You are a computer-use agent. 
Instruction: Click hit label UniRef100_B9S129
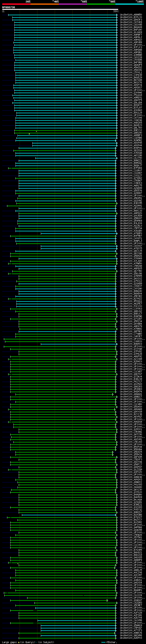[131, 113]
